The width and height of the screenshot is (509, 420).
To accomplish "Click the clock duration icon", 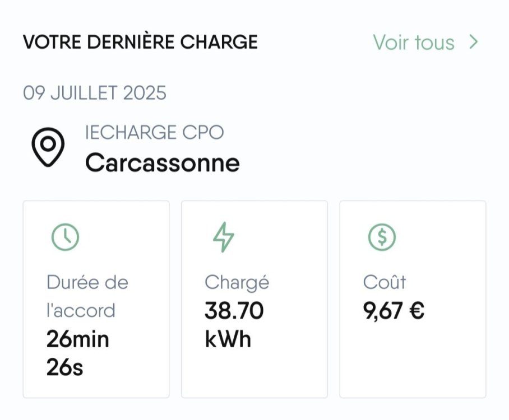I will tap(65, 237).
